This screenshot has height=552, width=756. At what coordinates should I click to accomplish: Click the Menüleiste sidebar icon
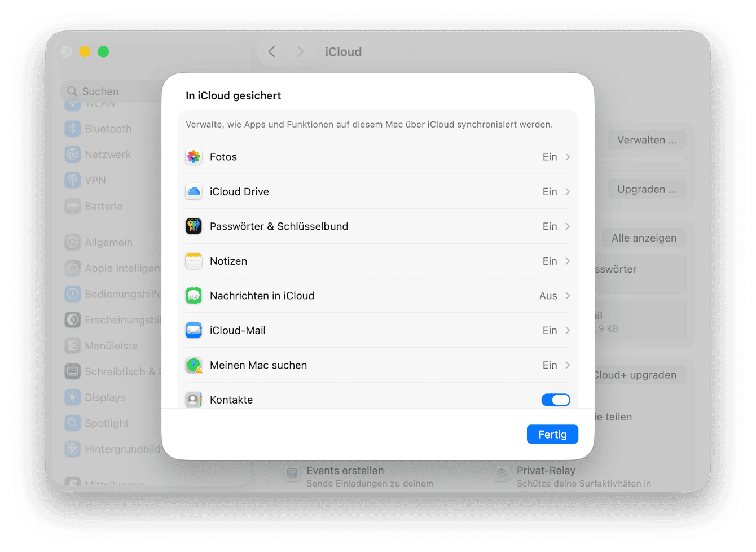(73, 346)
